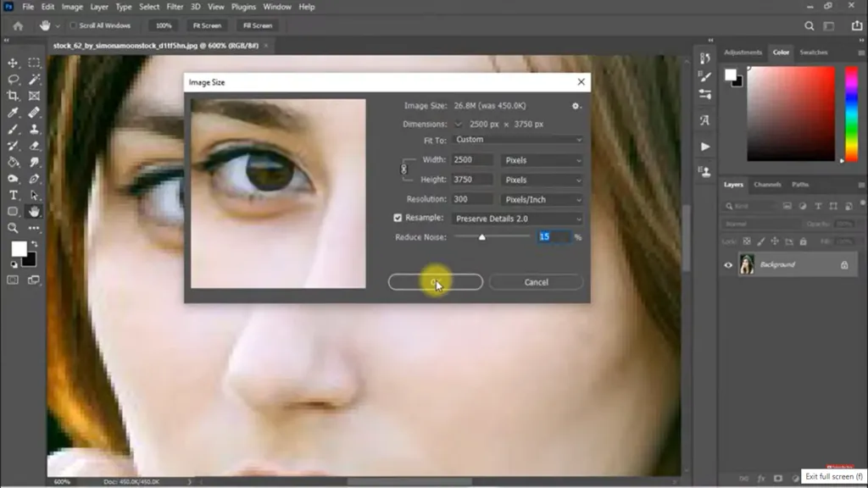This screenshot has width=868, height=488.
Task: Click the Reduce Noise slider handle
Action: click(482, 238)
